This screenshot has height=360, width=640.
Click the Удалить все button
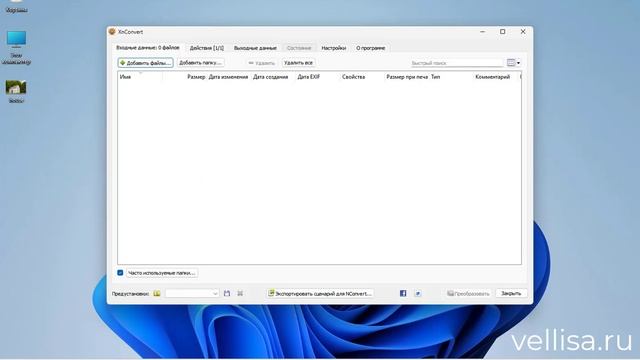pos(298,63)
